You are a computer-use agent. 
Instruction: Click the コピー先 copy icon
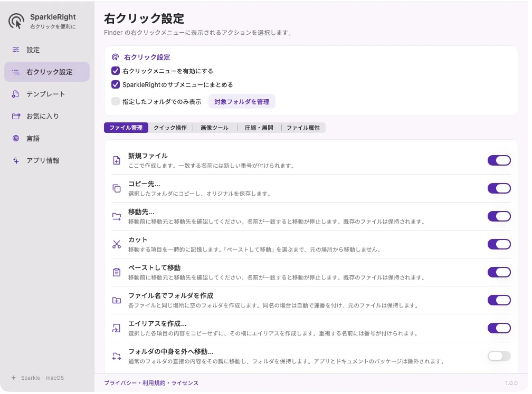pos(116,188)
